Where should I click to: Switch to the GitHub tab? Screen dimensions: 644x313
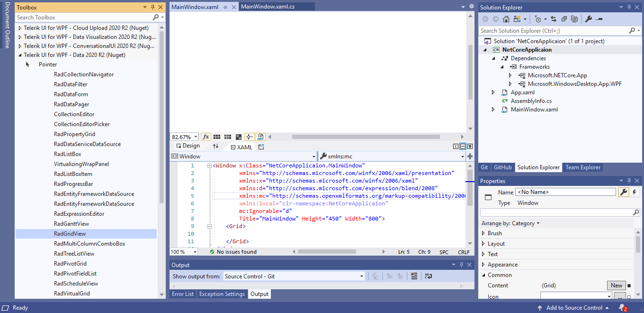[503, 167]
